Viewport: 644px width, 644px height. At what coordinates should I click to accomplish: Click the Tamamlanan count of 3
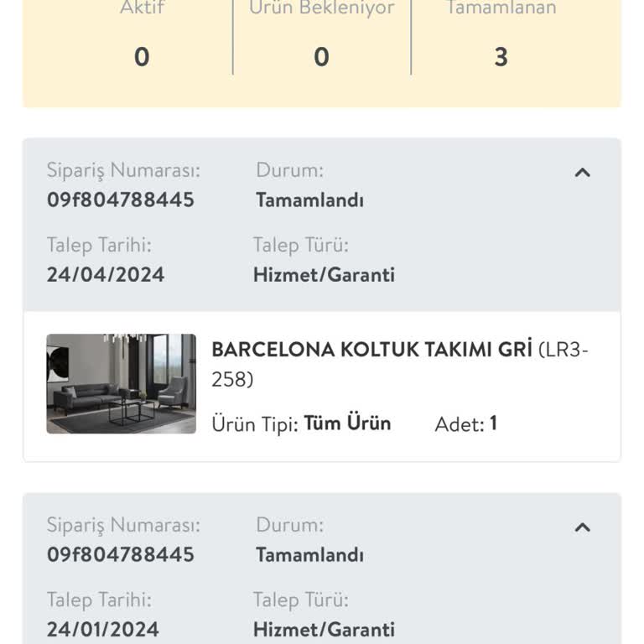pos(501,57)
